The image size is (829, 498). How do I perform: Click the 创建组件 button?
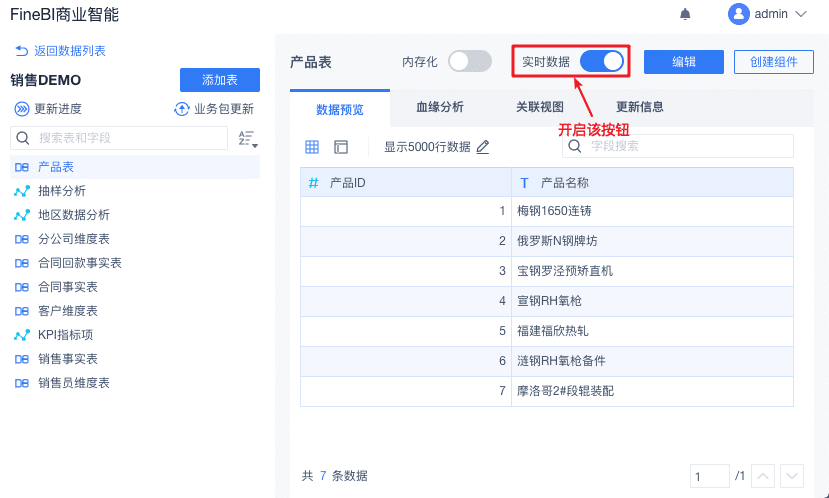[x=774, y=62]
